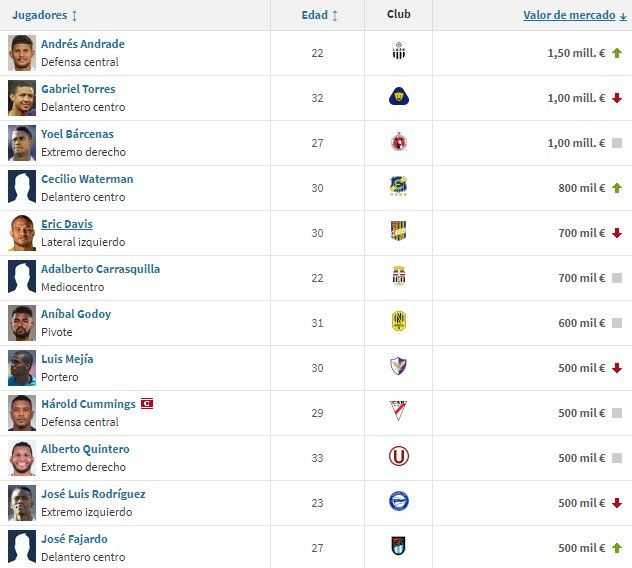Open José Luis Rodríguez's blue club crest
The width and height of the screenshot is (632, 568).
pyautogui.click(x=399, y=502)
